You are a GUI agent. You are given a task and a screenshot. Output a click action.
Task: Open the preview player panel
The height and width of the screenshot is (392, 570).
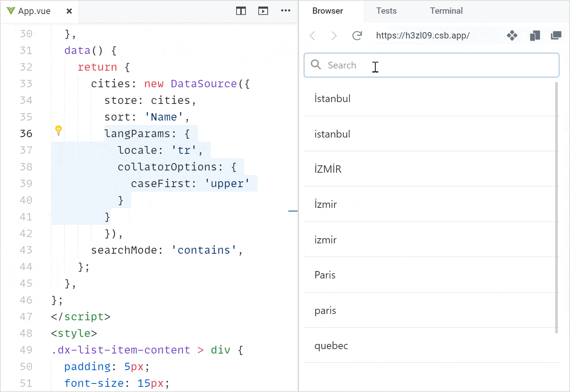(263, 11)
